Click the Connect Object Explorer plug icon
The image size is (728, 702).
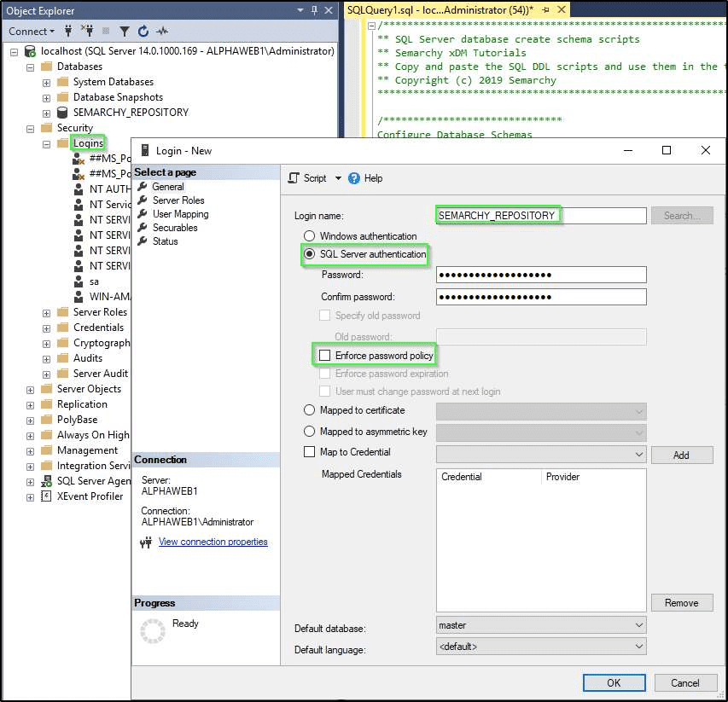[68, 31]
